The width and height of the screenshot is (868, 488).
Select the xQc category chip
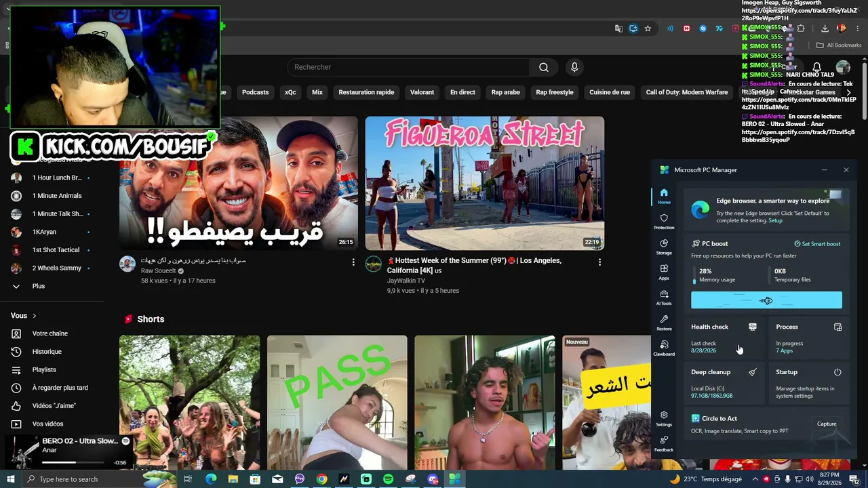click(290, 92)
